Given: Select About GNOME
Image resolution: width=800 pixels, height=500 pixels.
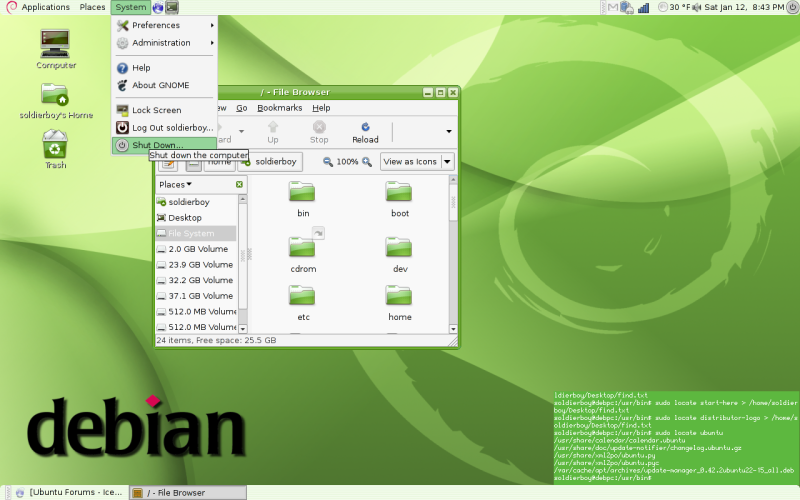Looking at the screenshot, I should [164, 85].
